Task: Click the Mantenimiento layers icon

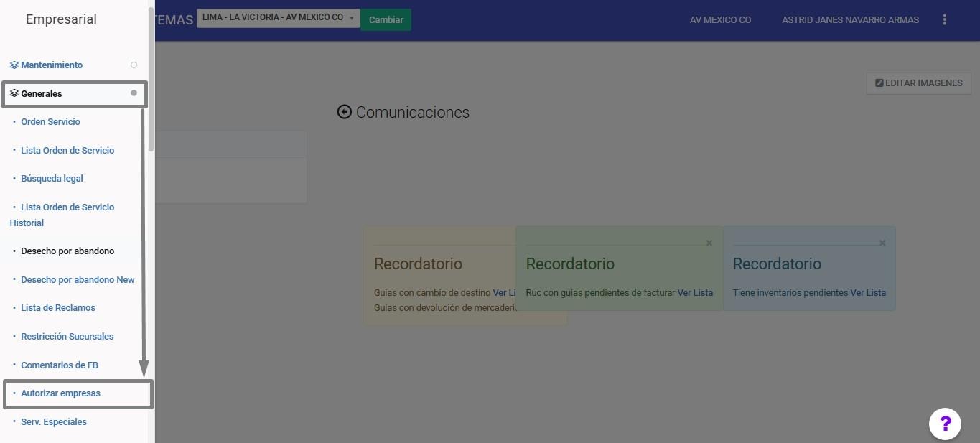Action: (14, 65)
